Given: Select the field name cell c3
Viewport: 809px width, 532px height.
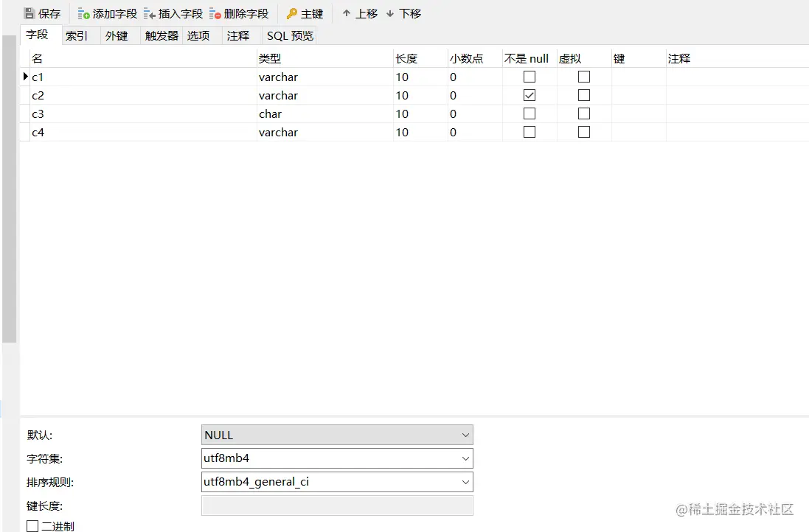Looking at the screenshot, I should coord(143,113).
